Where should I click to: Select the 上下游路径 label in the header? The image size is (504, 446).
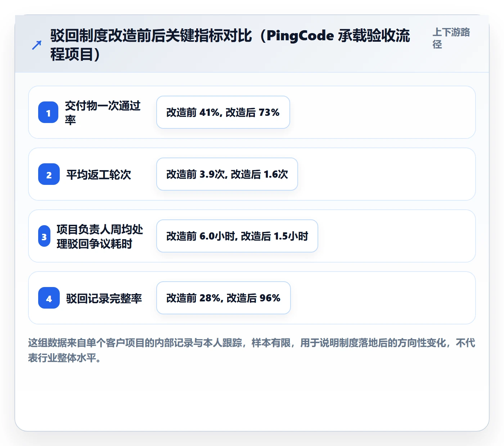(451, 38)
